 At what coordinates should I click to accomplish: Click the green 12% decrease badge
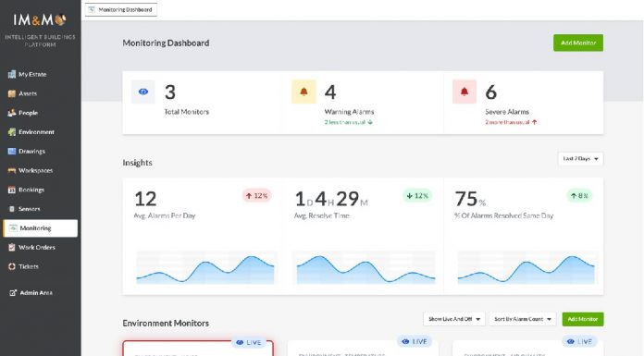click(417, 196)
